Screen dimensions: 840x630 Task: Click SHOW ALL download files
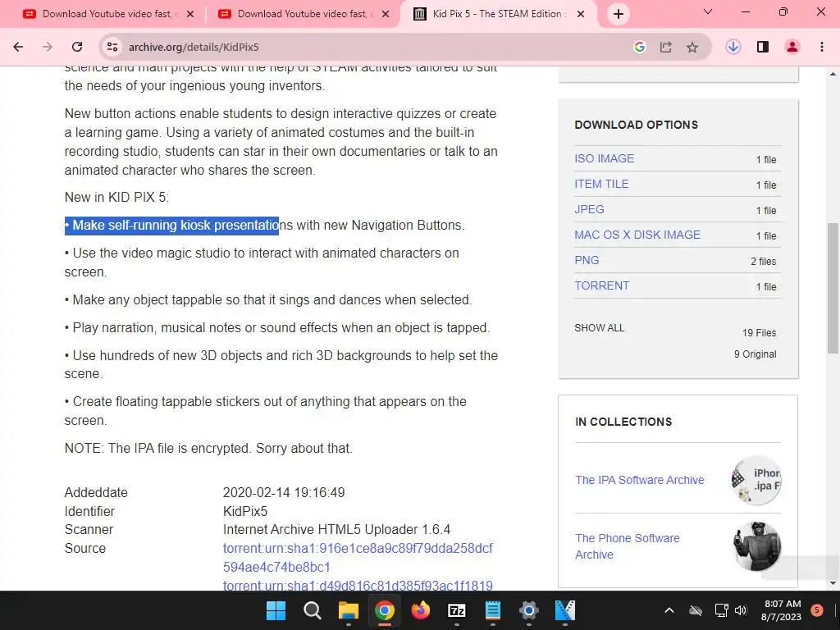600,328
